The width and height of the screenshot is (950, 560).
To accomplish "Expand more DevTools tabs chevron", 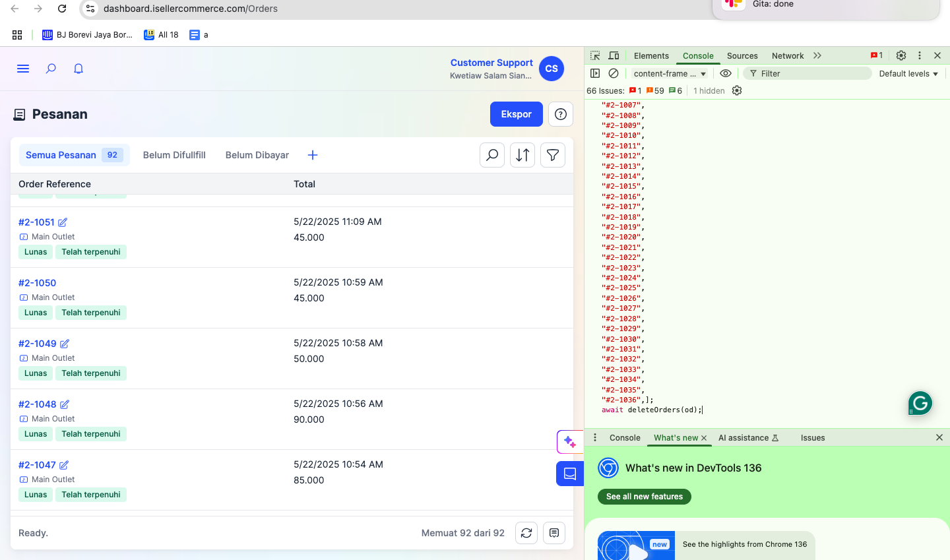I will (x=817, y=56).
